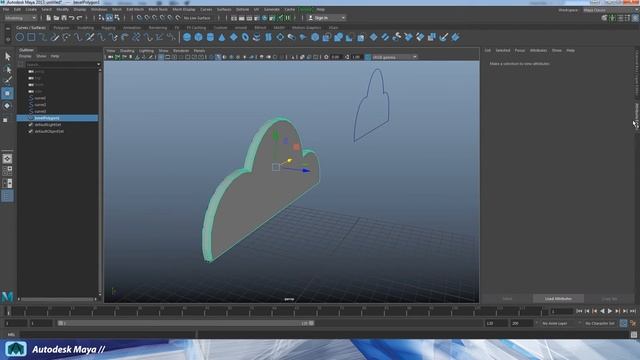The width and height of the screenshot is (640, 360).
Task: Toggle select by component type mode
Action: tap(118, 18)
